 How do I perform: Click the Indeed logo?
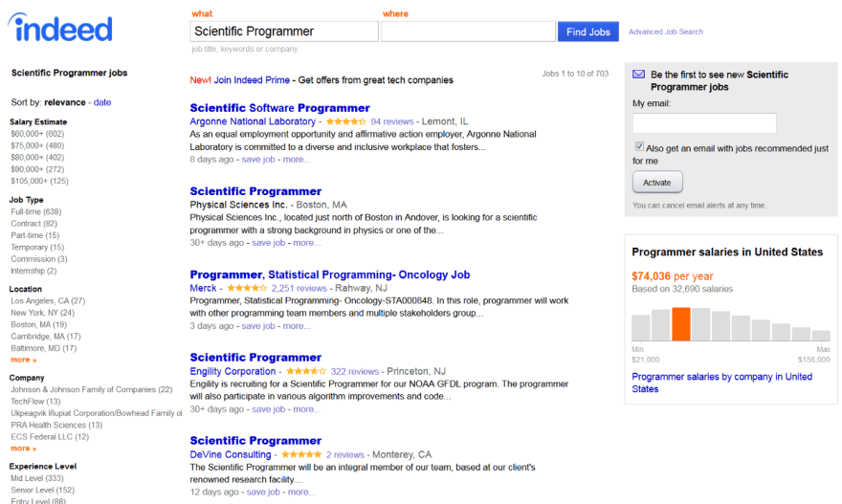point(60,28)
